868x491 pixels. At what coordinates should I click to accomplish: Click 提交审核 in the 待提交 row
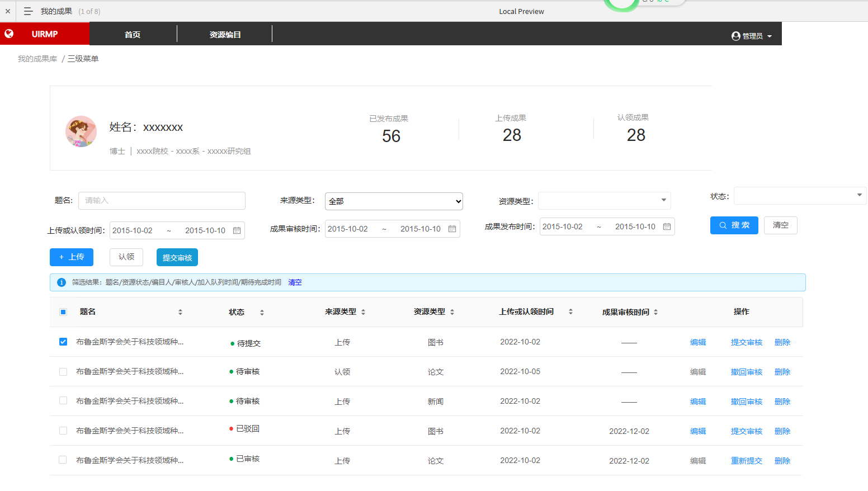click(x=747, y=342)
